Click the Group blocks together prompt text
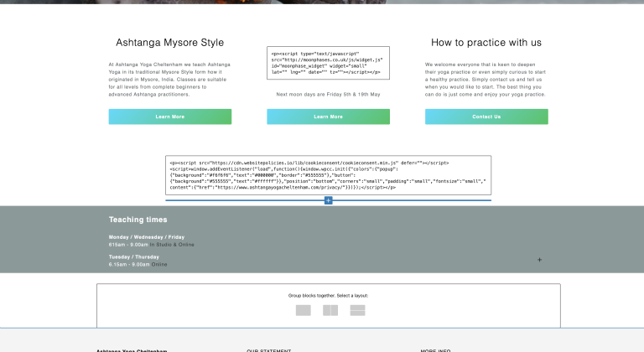 tap(328, 295)
